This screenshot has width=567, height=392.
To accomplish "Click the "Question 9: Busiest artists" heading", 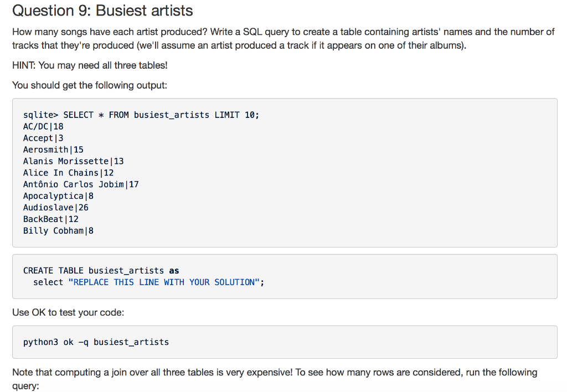I will [x=102, y=11].
